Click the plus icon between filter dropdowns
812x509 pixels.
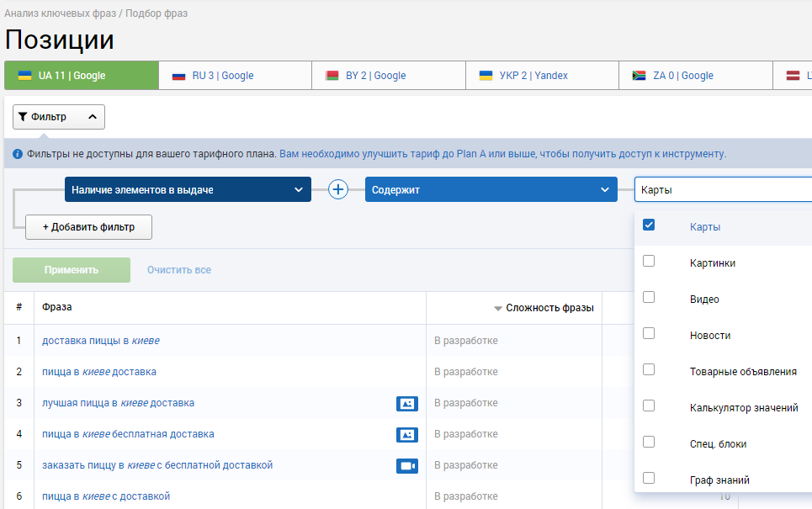[x=338, y=190]
